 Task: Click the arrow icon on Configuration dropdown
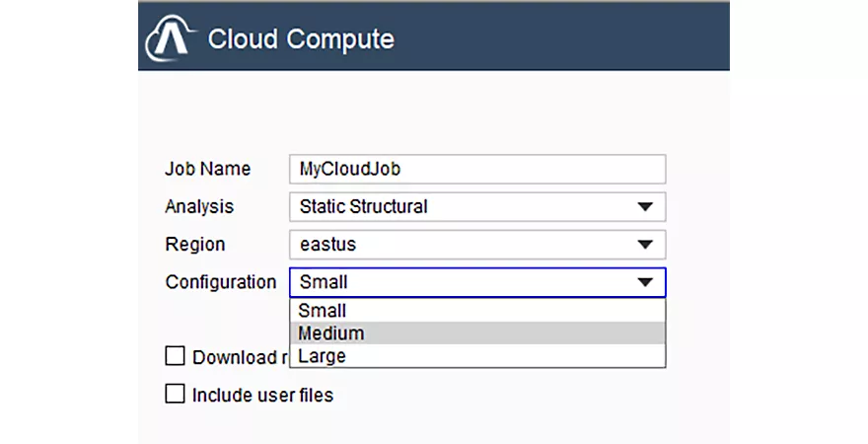pyautogui.click(x=645, y=282)
